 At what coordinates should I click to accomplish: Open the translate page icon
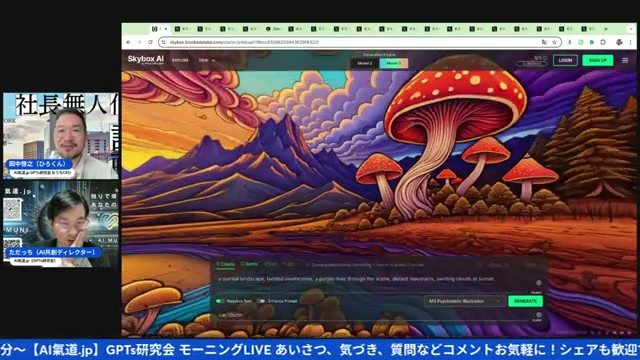tap(544, 42)
